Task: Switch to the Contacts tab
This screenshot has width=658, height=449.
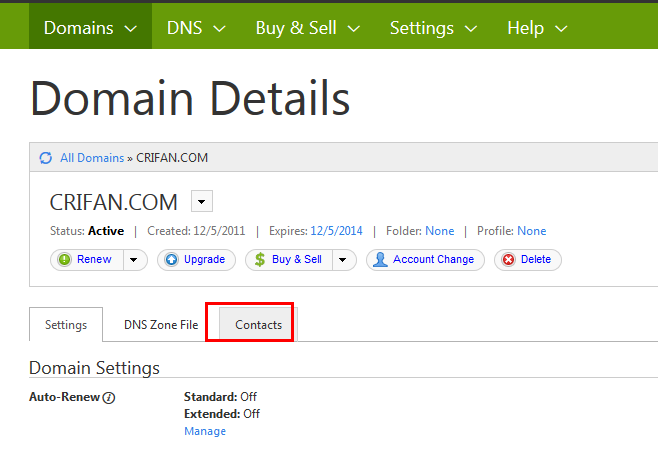Action: [258, 325]
